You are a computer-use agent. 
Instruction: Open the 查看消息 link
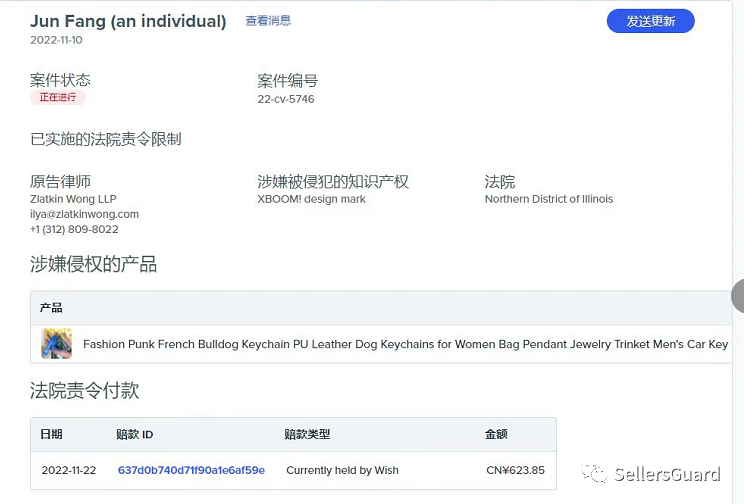[268, 21]
